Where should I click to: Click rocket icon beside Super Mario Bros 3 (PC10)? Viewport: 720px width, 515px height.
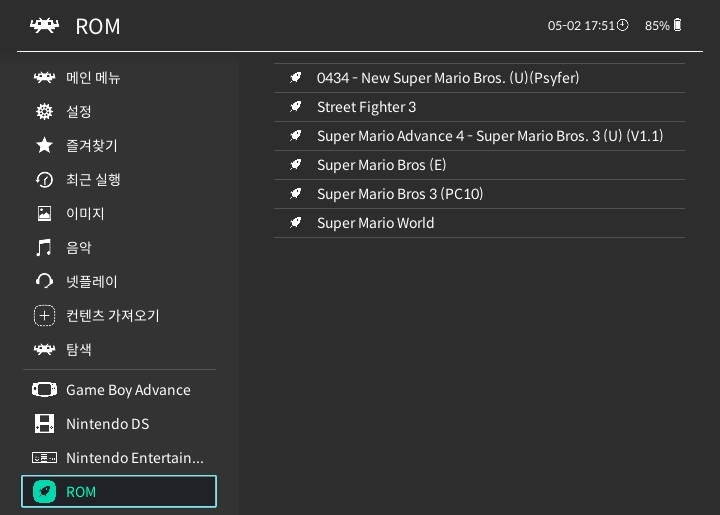[x=296, y=194]
